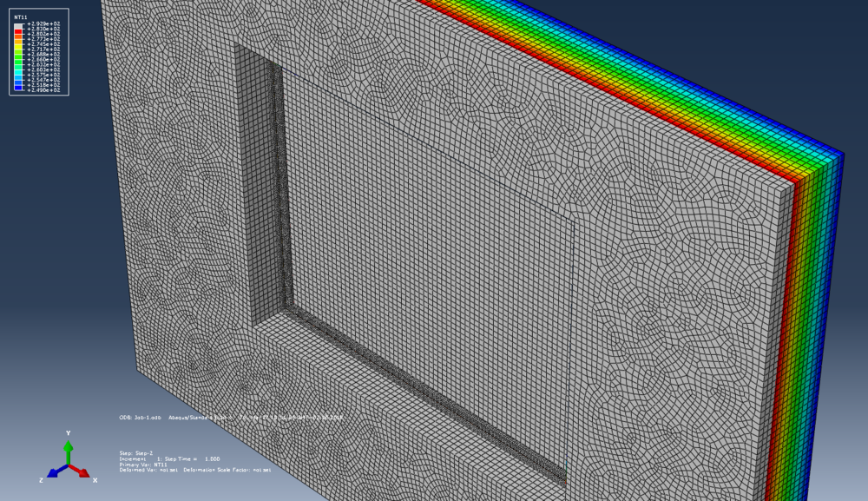Click the ODB: Job-1.odb annotation text

coord(139,416)
